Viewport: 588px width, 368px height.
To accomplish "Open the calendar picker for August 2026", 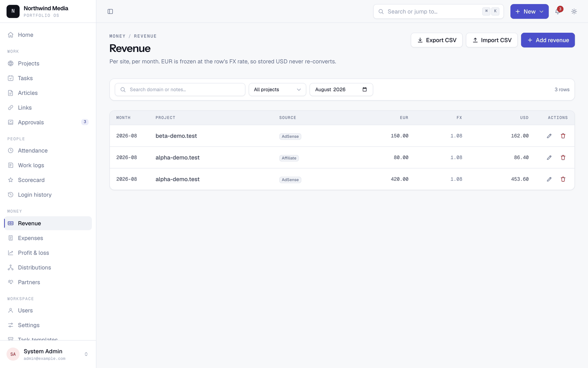I will point(365,89).
